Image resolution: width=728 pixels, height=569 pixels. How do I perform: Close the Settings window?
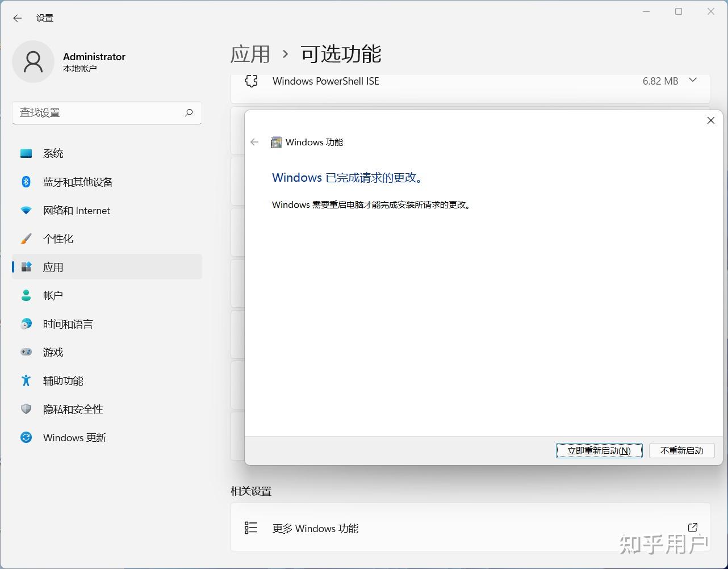pos(711,11)
